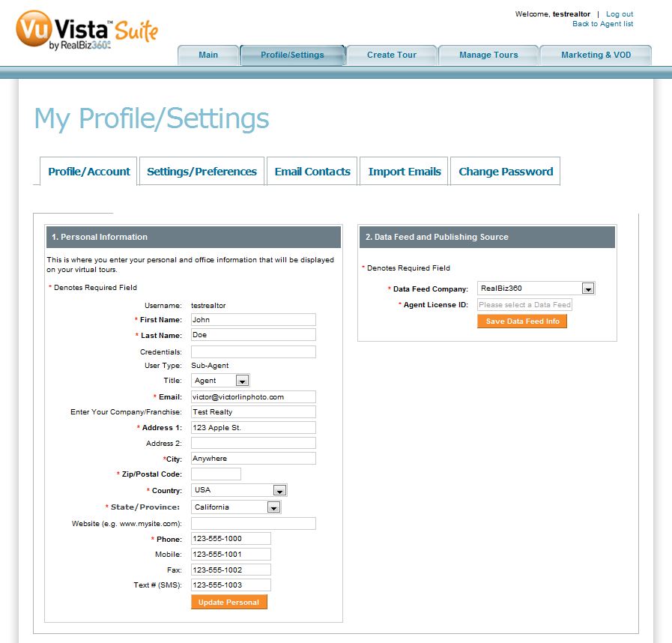Click the Save Data Feed Info button
Image resolution: width=672 pixels, height=643 pixels.
[522, 321]
